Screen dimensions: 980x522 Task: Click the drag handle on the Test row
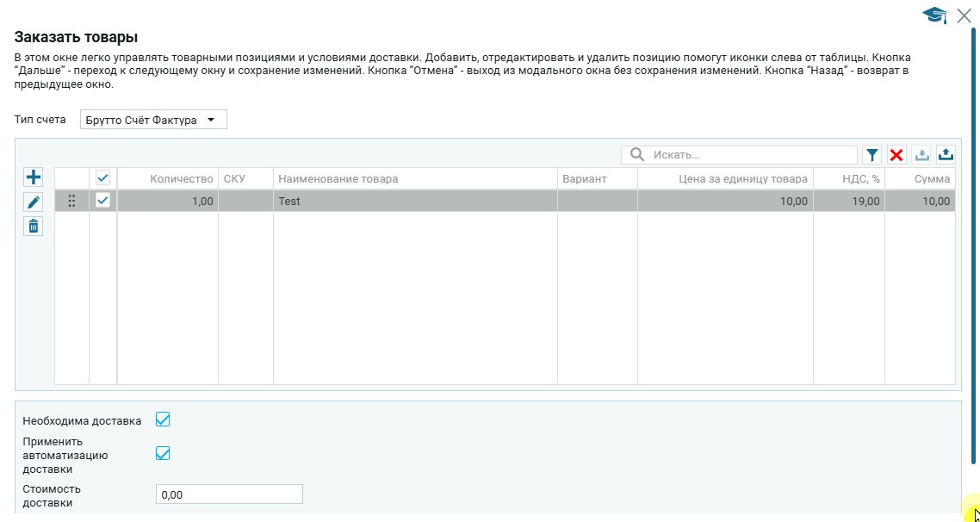pyautogui.click(x=72, y=201)
